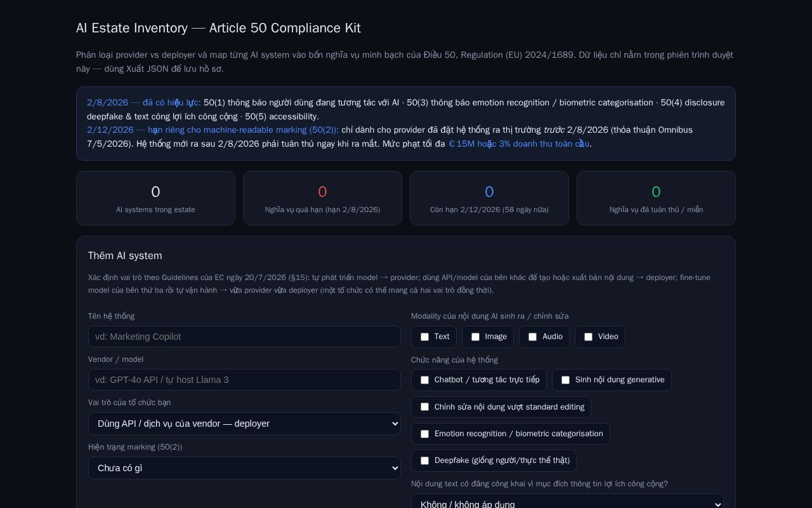The height and width of the screenshot is (508, 812).
Task: Select the Nghĩa vụ quá hạn stat card
Action: click(x=322, y=198)
